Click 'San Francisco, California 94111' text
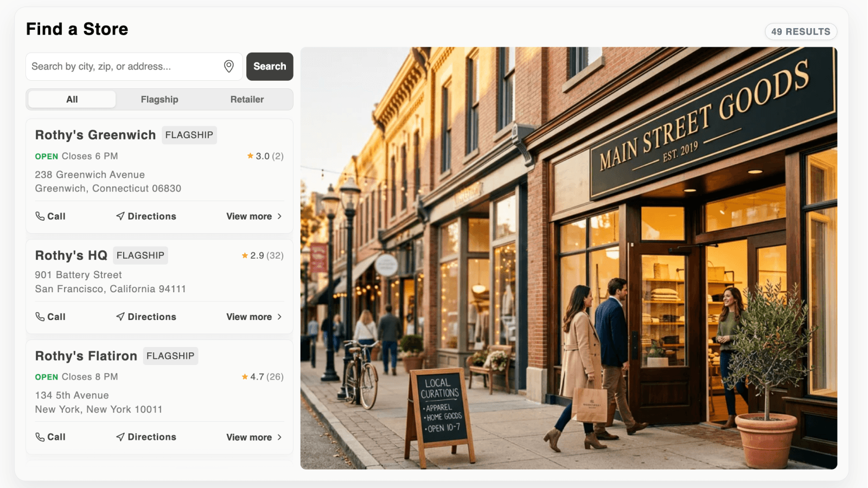Screen dimensions: 868x488 coord(111,289)
